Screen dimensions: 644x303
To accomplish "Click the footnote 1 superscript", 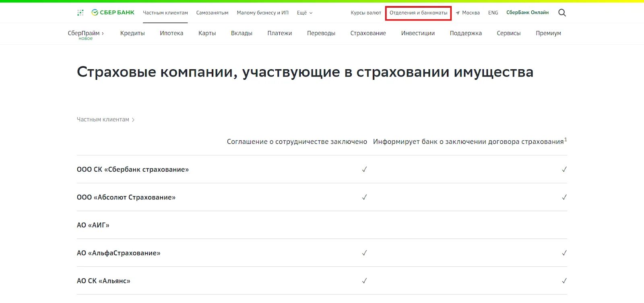I will pyautogui.click(x=566, y=140).
